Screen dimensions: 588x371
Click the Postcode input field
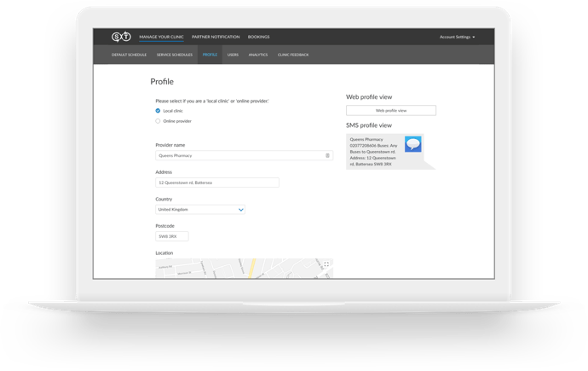[x=172, y=236]
